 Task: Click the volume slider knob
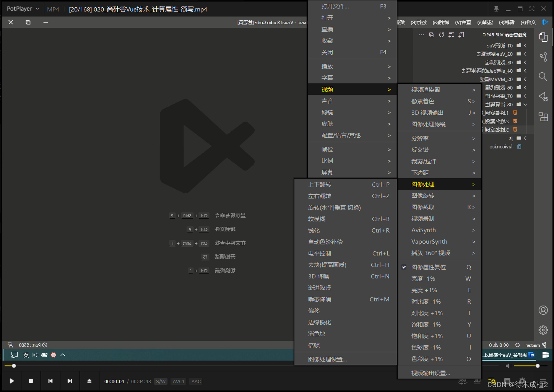[538, 366]
